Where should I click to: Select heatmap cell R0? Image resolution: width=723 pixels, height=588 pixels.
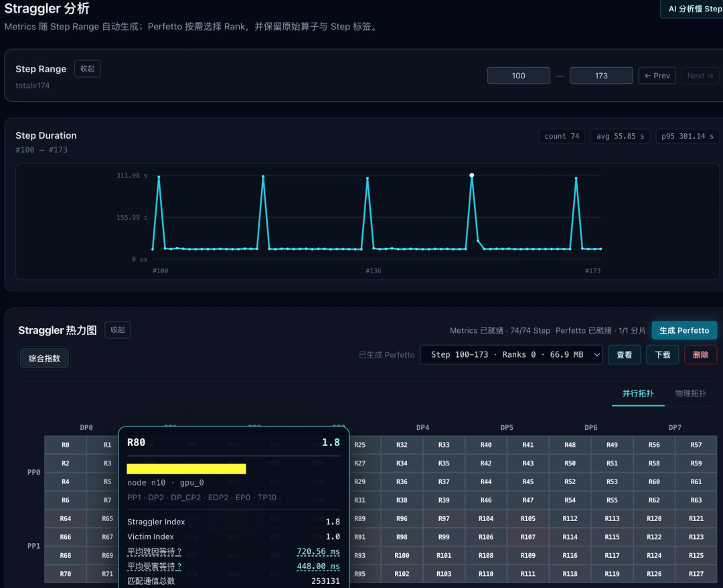click(x=66, y=445)
